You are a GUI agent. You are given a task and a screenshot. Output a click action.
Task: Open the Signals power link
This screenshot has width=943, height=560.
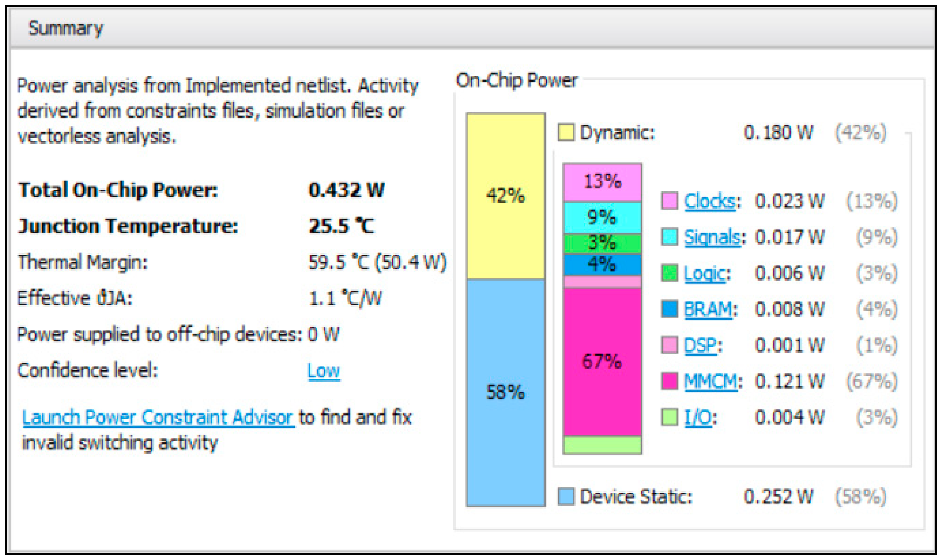coord(712,237)
